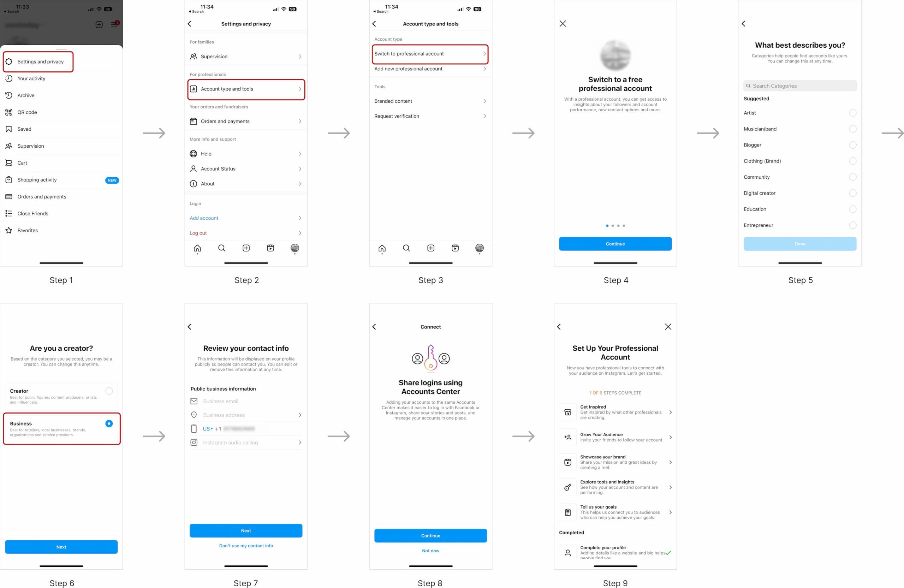Image resolution: width=904 pixels, height=588 pixels.
Task: Tap Continue button on Switch professional screen
Action: (615, 243)
